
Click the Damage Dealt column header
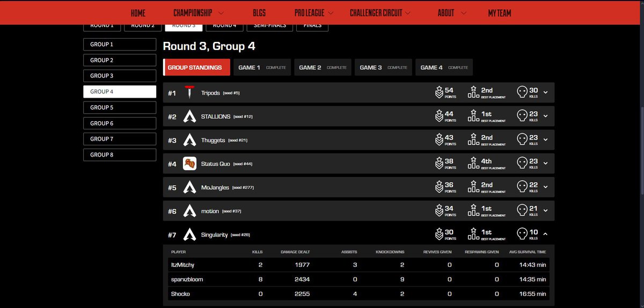point(295,252)
